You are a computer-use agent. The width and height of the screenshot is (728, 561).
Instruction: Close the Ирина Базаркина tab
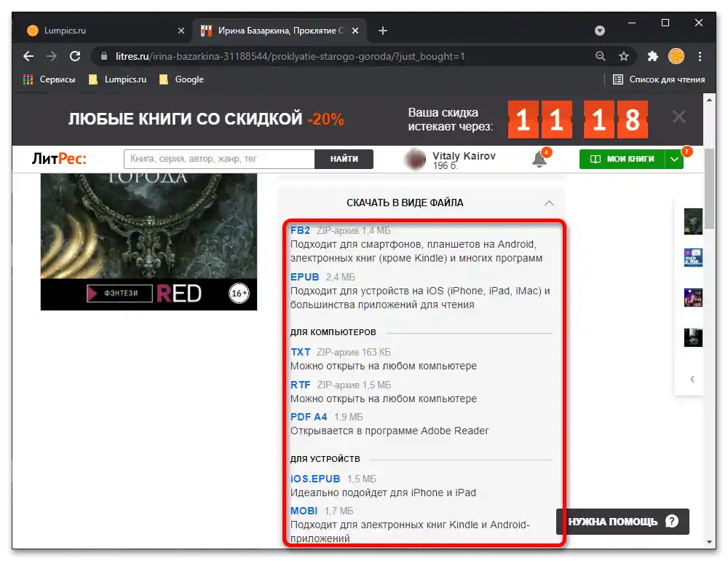point(355,31)
